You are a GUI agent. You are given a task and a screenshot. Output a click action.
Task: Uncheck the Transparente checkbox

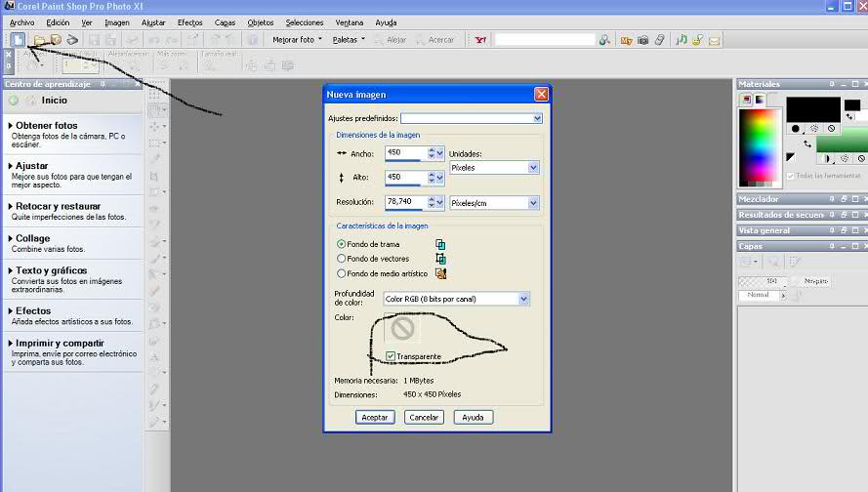coord(391,356)
